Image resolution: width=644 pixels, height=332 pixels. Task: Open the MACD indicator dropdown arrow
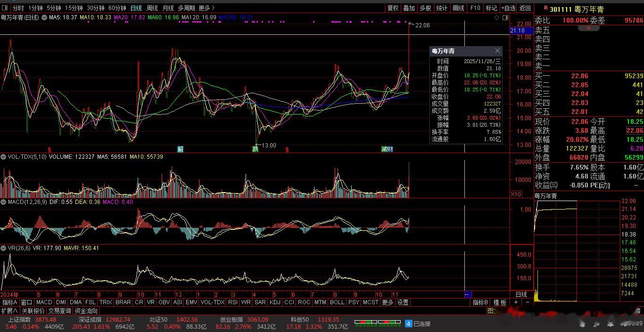tap(3, 202)
